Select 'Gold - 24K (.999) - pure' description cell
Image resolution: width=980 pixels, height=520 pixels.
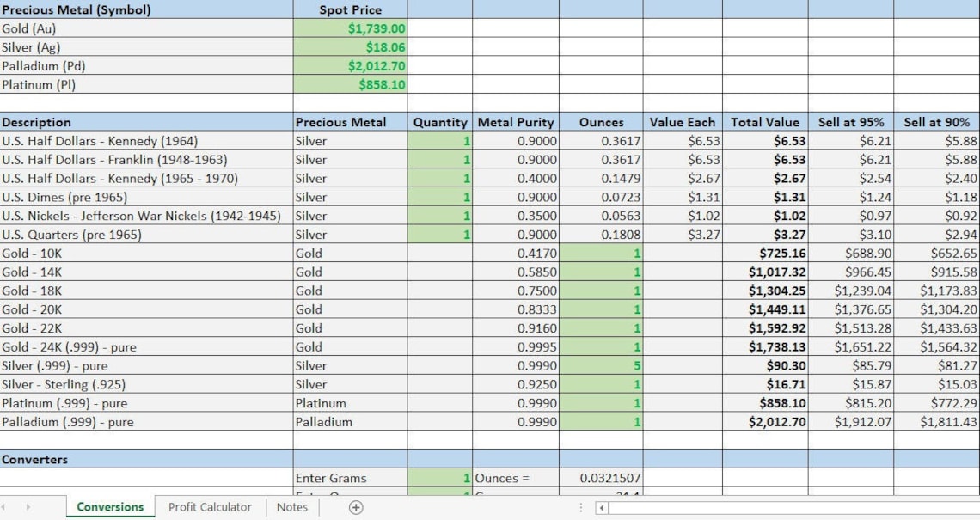click(146, 347)
